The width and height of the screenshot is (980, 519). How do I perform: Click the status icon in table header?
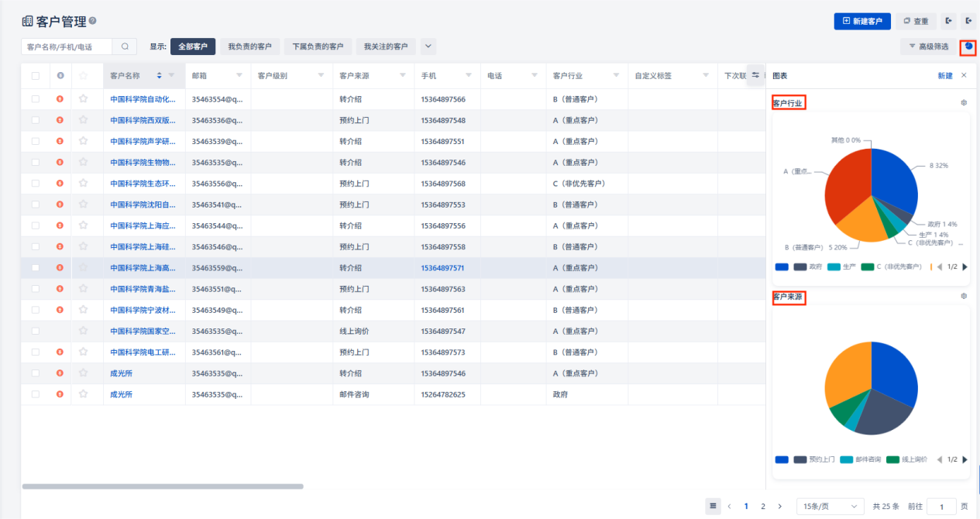pyautogui.click(x=60, y=75)
